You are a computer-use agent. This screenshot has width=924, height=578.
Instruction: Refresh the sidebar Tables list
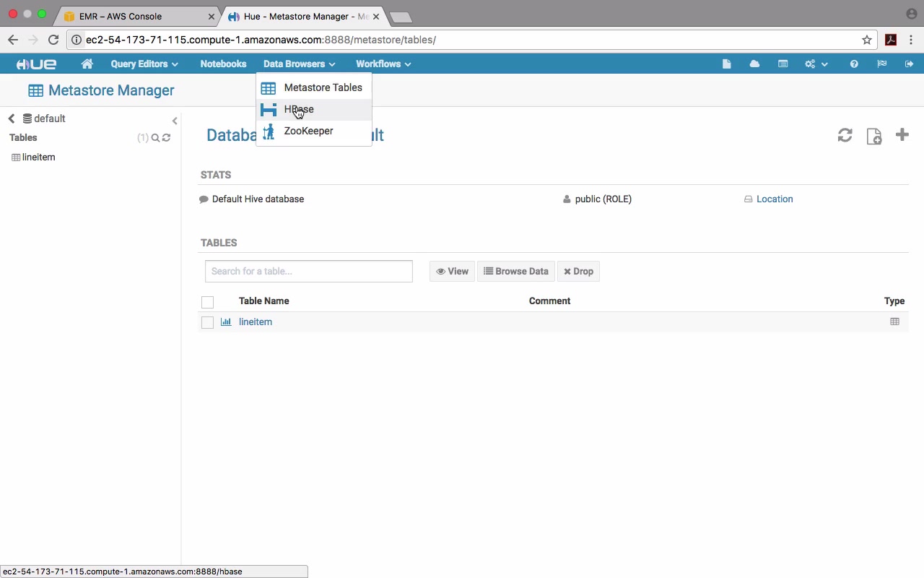coord(166,138)
